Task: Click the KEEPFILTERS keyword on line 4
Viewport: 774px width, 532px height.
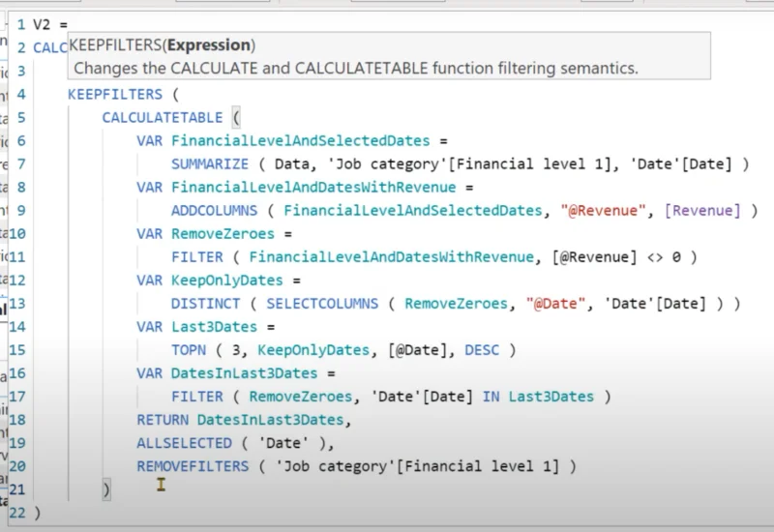Action: click(x=115, y=94)
